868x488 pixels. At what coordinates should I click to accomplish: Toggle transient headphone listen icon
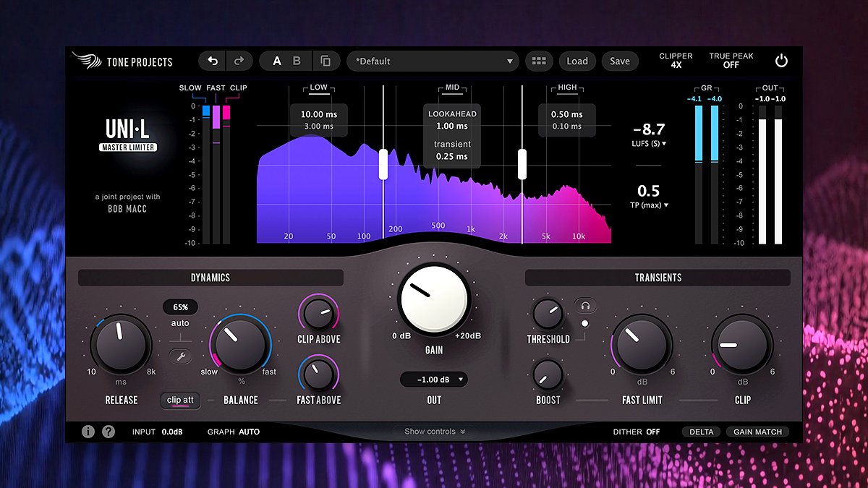coord(584,305)
